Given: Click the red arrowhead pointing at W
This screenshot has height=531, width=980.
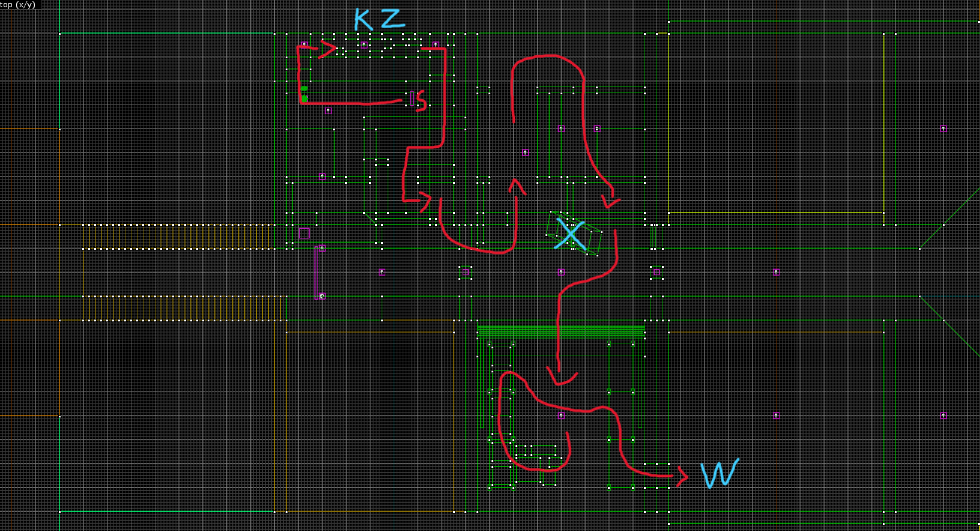Looking at the screenshot, I should pos(682,476).
